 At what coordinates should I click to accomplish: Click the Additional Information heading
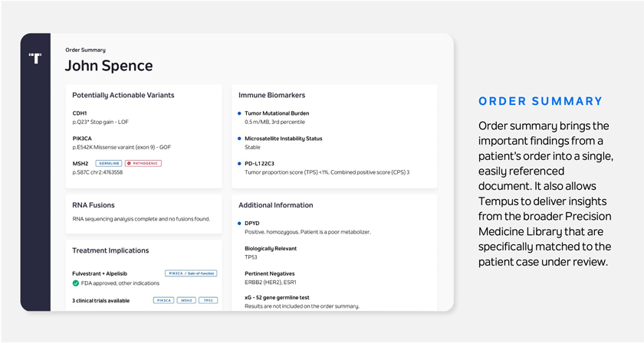click(275, 205)
